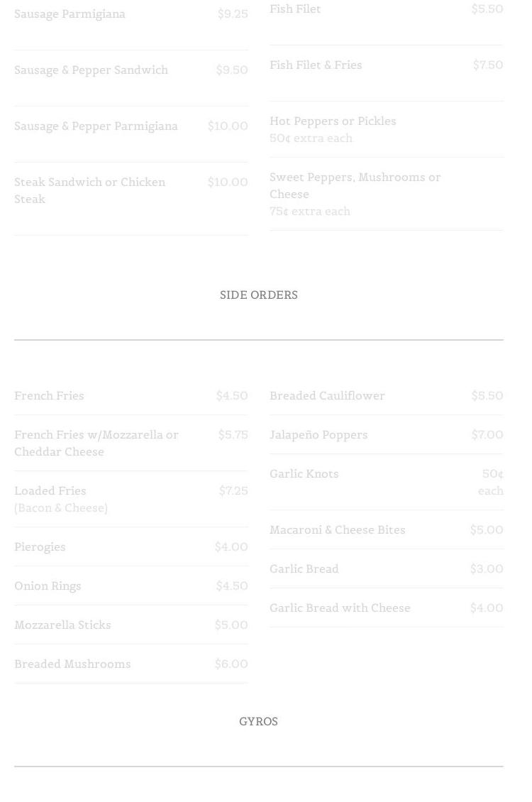532x802 pixels.
Task: Select the Sausage & Pepper Sandwich item
Action: 91,70
